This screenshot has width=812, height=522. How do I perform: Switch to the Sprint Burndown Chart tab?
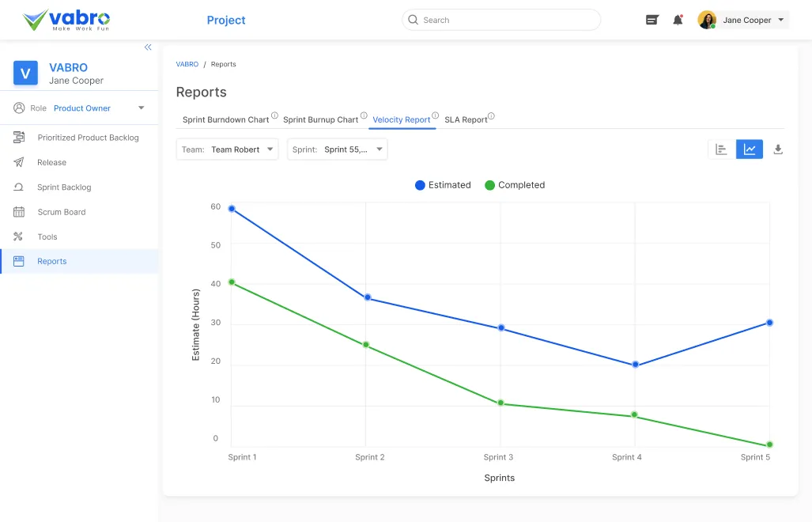coord(225,119)
